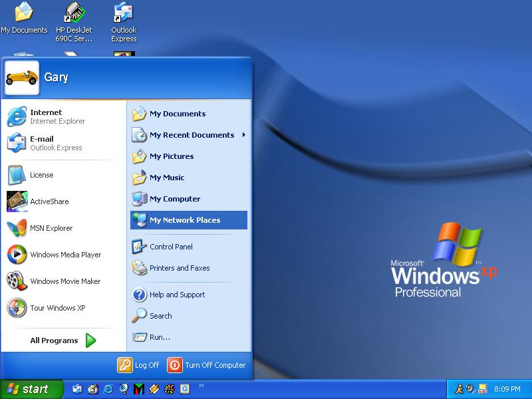Click Gary's yellow race car picture
The image size is (532, 399).
[22, 78]
